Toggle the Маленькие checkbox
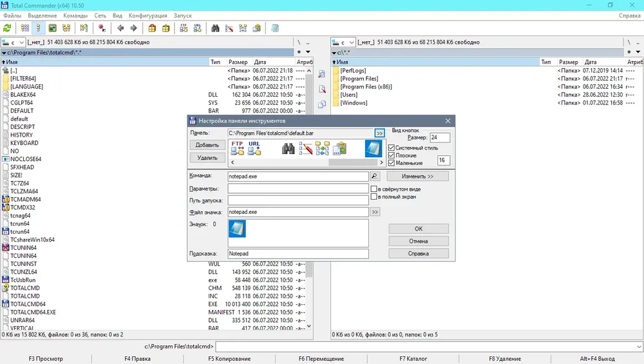Image resolution: width=644 pixels, height=364 pixels. (392, 163)
